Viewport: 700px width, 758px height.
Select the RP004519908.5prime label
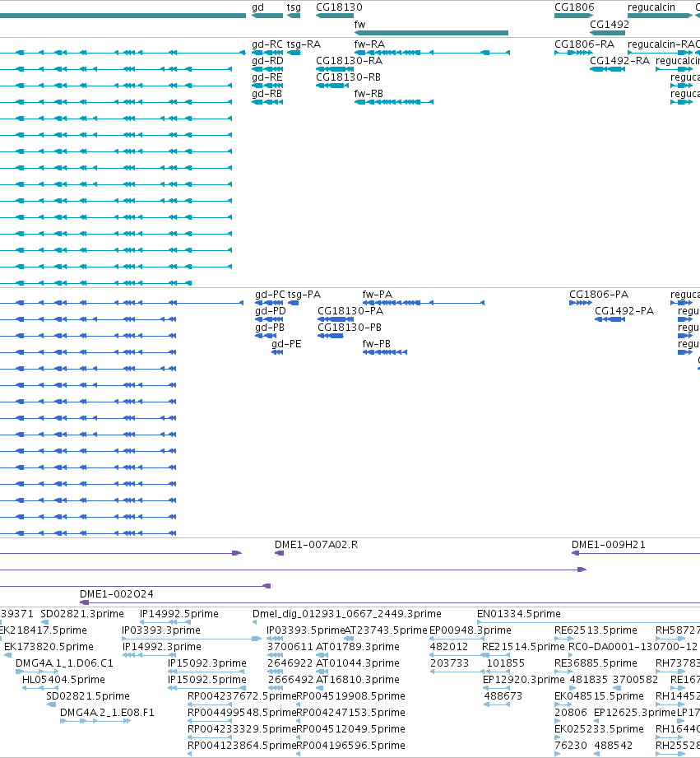click(x=350, y=696)
